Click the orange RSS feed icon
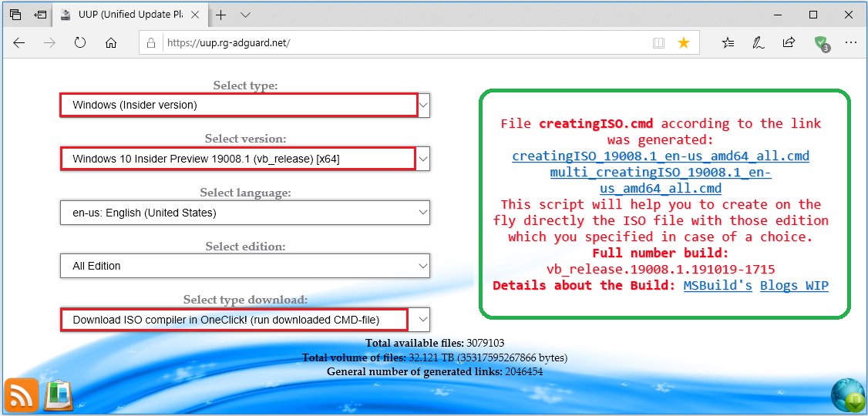Viewport: 868px width, 416px height. (x=21, y=395)
